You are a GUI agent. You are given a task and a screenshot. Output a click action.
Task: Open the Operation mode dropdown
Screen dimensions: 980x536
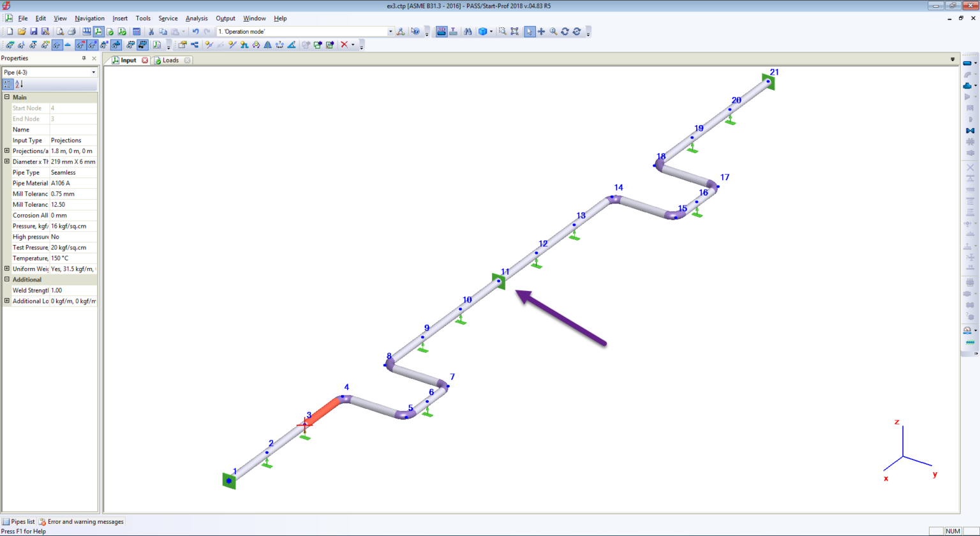389,31
